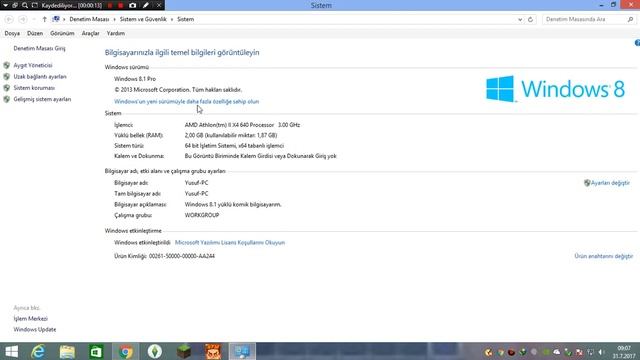
Task: Open File Explorer from taskbar
Action: pyautogui.click(x=67, y=351)
